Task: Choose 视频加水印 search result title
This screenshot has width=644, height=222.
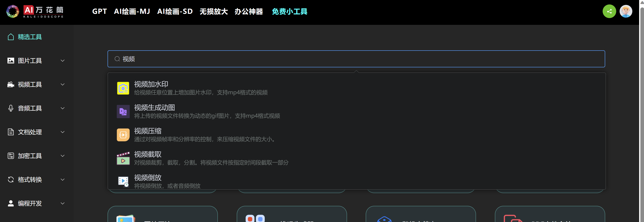Action: (x=151, y=84)
